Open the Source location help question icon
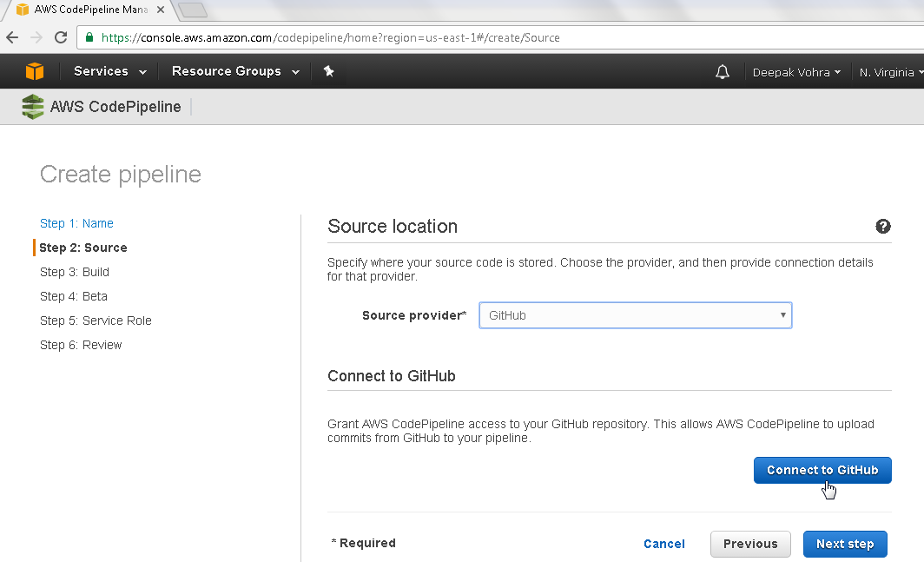924x575 pixels. pyautogui.click(x=882, y=226)
